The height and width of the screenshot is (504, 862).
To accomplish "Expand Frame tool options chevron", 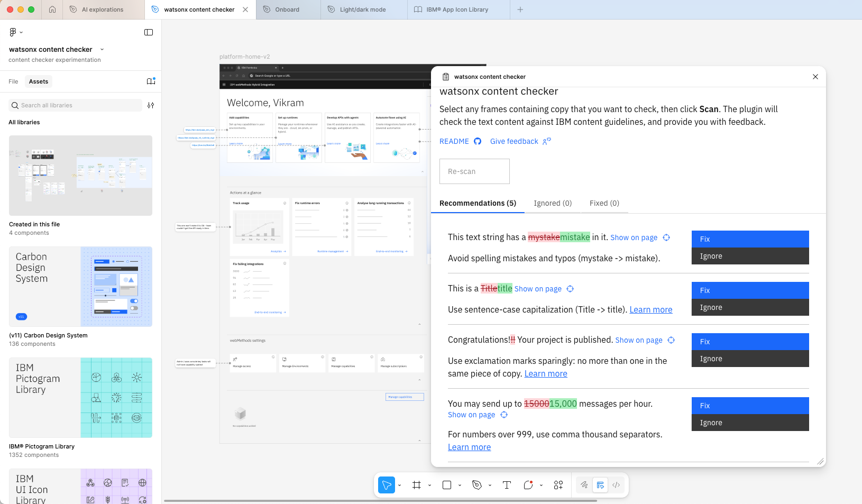I will (x=429, y=485).
